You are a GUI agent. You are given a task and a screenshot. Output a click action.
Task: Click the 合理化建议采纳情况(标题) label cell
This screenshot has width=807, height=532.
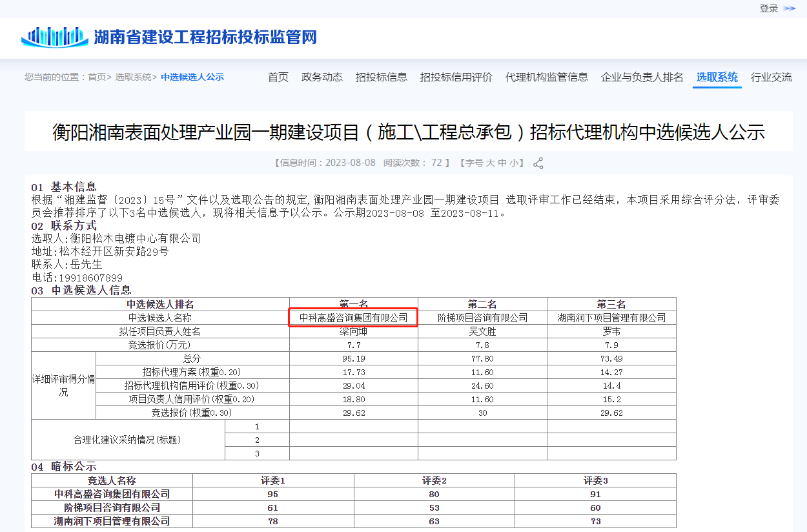[128, 440]
